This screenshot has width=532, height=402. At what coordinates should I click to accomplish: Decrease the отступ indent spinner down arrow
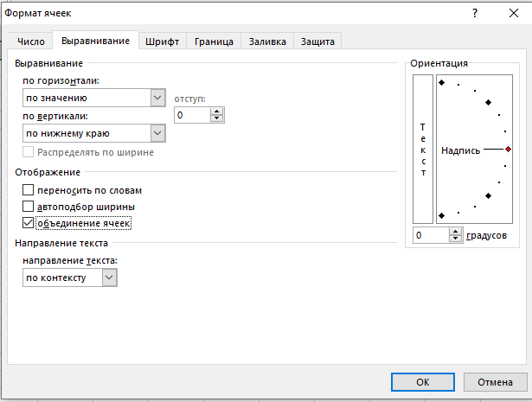click(x=216, y=118)
